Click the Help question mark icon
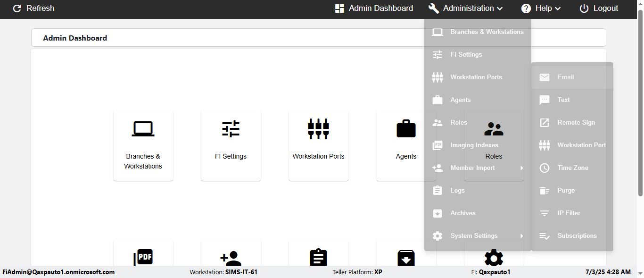 click(526, 8)
